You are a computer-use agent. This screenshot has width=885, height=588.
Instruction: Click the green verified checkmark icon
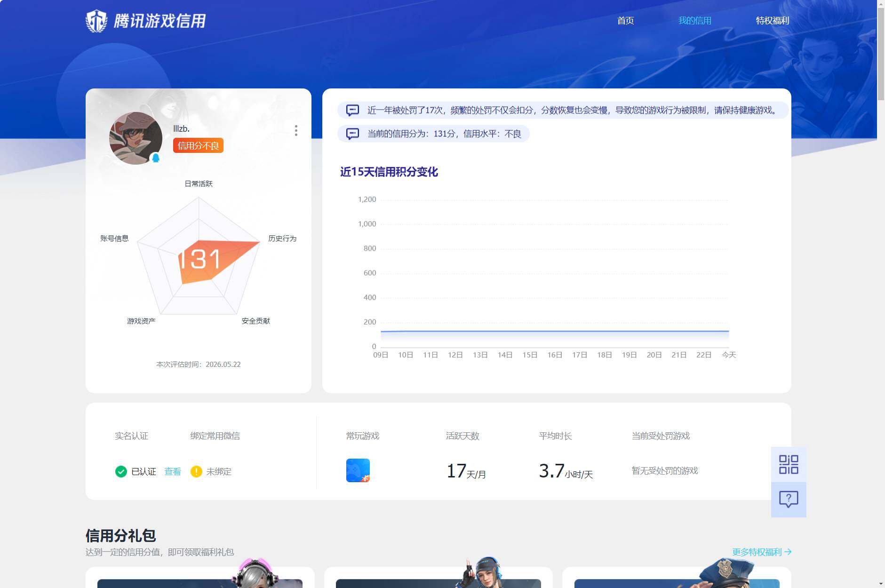click(x=121, y=471)
